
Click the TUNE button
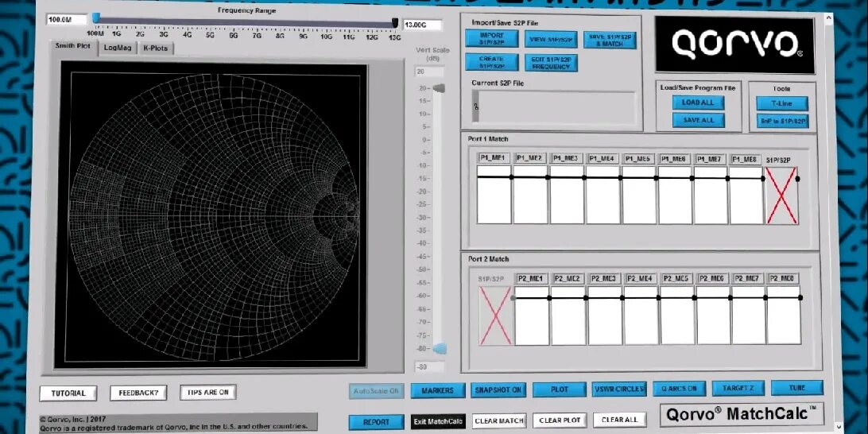point(797,388)
